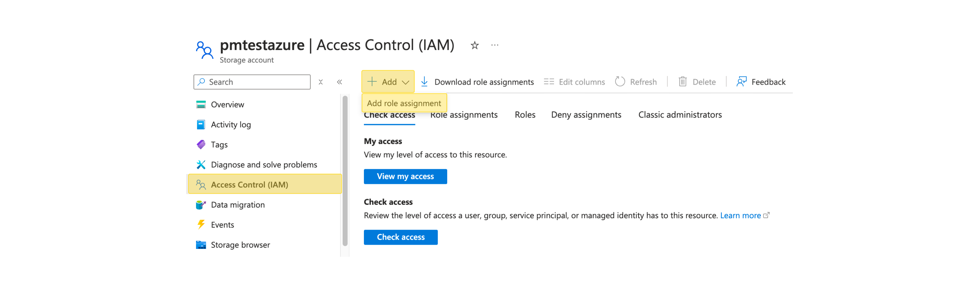This screenshot has height=293, width=980.
Task: Click the search magnifier icon
Action: point(201,82)
